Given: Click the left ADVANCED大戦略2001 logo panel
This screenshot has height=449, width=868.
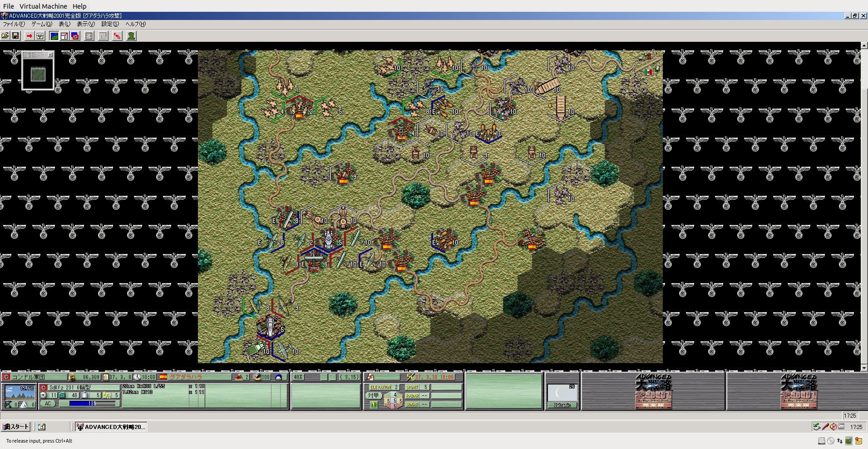Looking at the screenshot, I should point(653,391).
